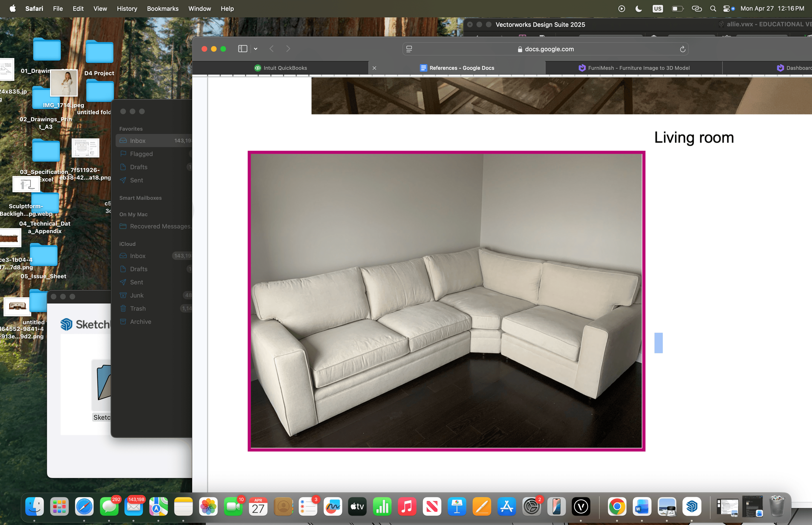Go back with Safari's back arrow
This screenshot has width=812, height=525.
(x=272, y=49)
